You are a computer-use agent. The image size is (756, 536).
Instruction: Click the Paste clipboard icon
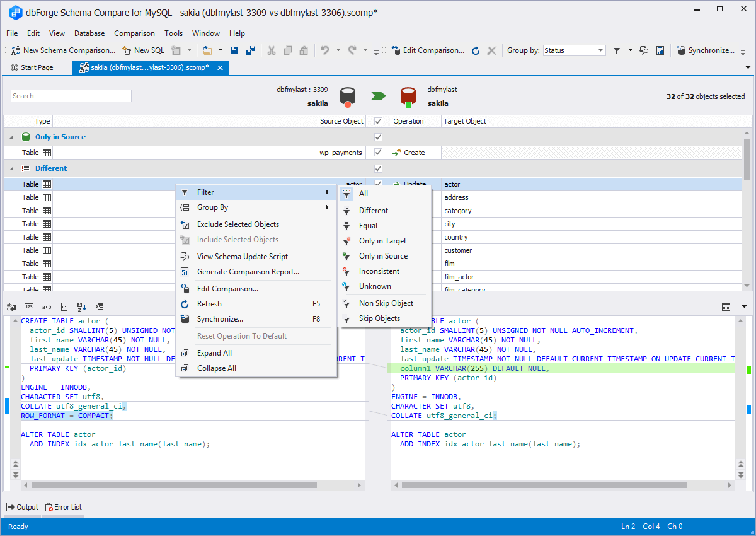pos(304,50)
